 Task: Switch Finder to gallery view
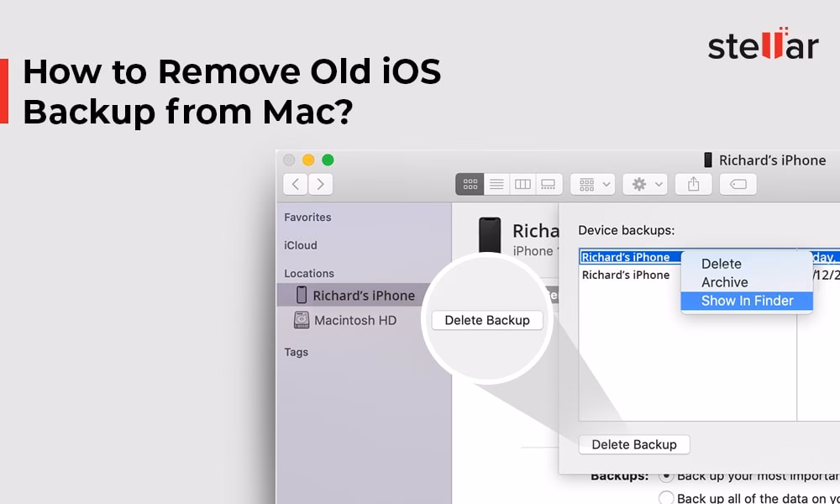548,184
